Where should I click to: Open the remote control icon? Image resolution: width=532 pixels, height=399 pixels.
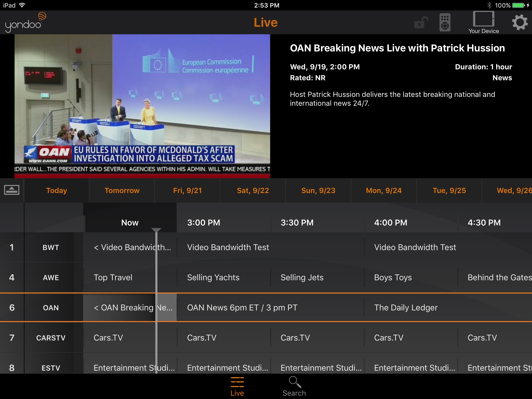pyautogui.click(x=445, y=23)
